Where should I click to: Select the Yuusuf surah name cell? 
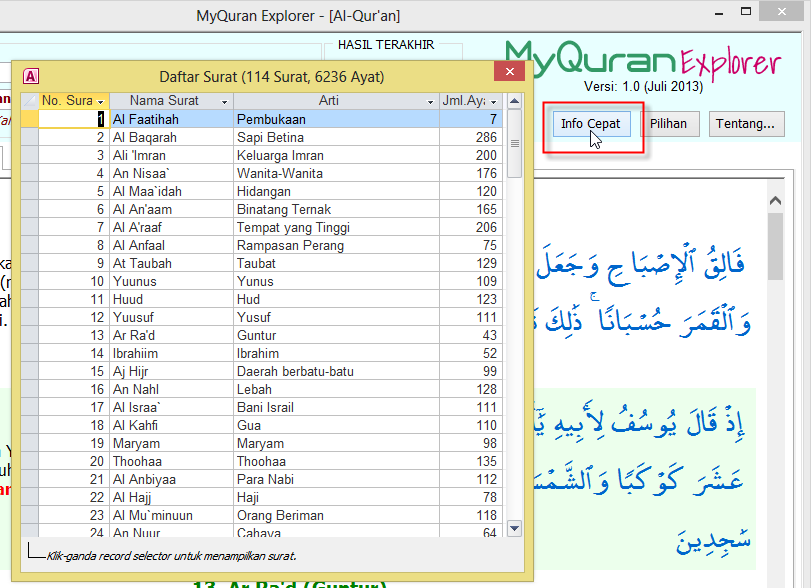pyautogui.click(x=170, y=317)
